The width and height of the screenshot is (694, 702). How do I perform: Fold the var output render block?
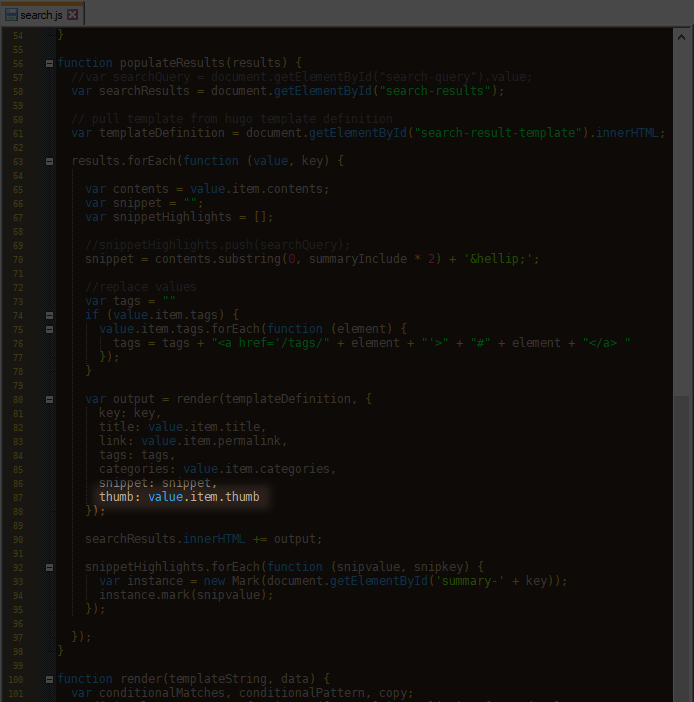point(49,398)
